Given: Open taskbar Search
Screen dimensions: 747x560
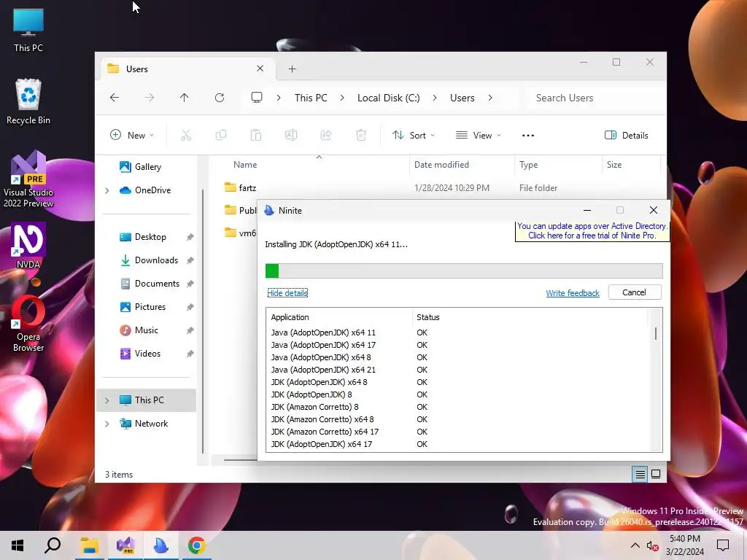Looking at the screenshot, I should point(53,545).
